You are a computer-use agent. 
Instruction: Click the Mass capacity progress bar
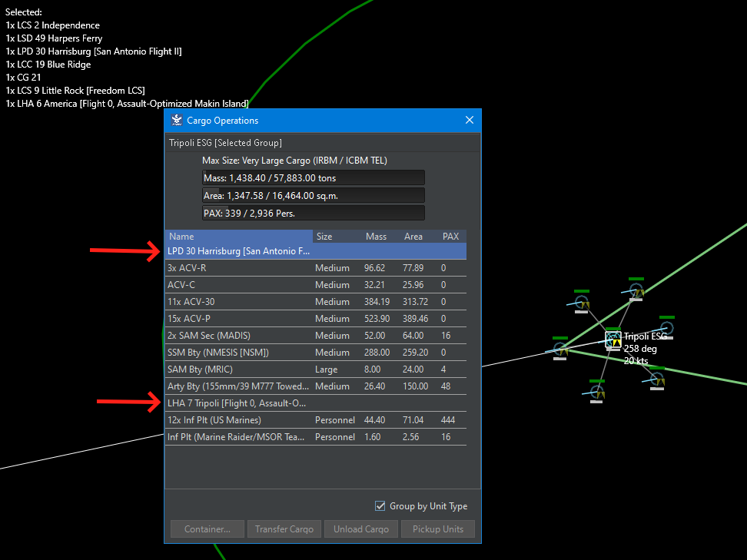click(x=313, y=177)
